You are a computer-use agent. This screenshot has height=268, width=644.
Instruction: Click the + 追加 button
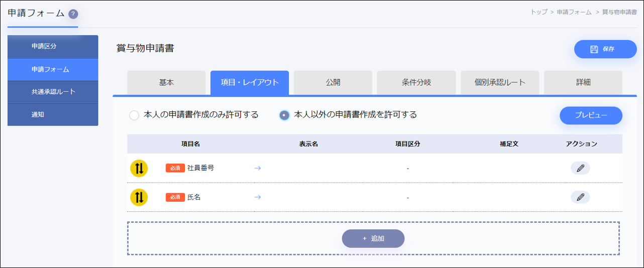(373, 238)
